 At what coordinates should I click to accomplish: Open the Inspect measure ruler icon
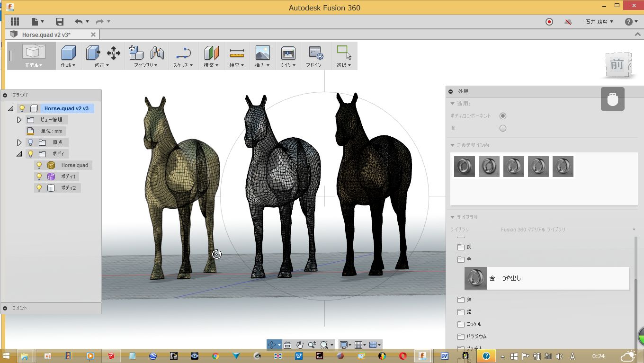pyautogui.click(x=237, y=53)
